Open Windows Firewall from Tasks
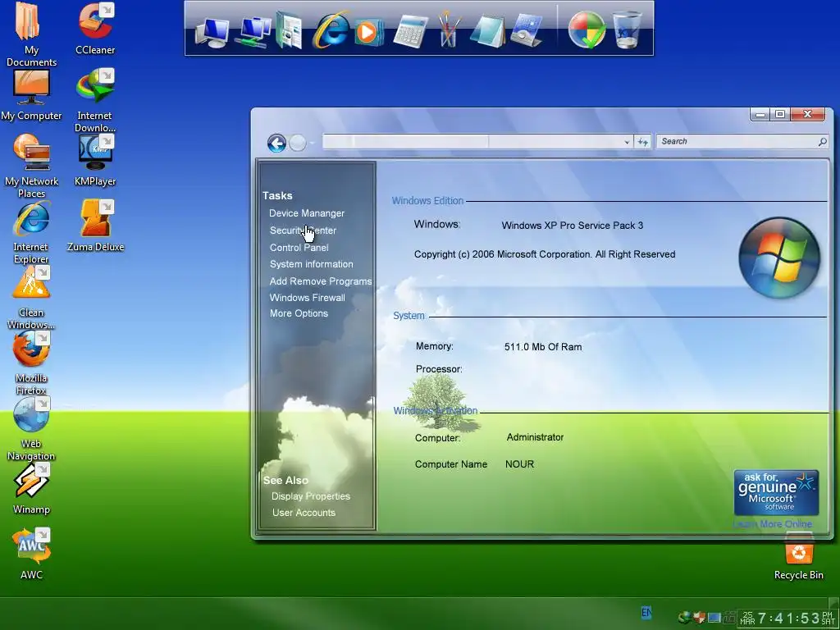Screen dimensions: 840x630 tap(307, 298)
